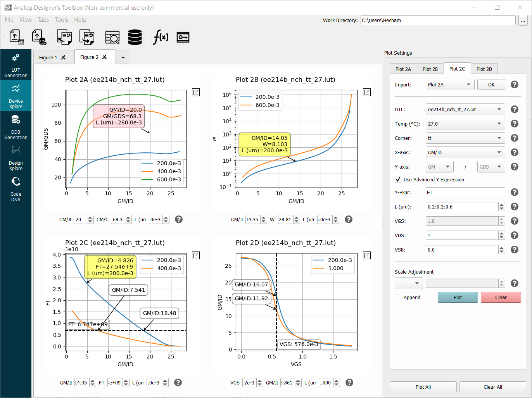The image size is (532, 398).
Task: Pop out Plot 2C with the expand icon
Action: 196,255
